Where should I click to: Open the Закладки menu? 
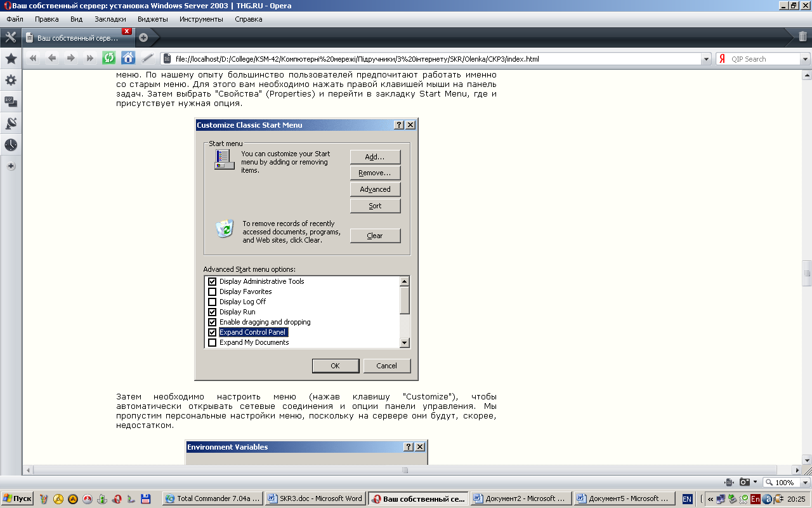(110, 19)
